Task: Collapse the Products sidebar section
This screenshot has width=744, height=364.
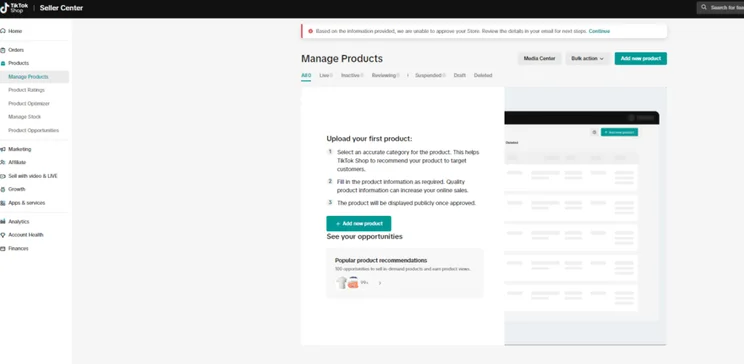Action: 19,63
